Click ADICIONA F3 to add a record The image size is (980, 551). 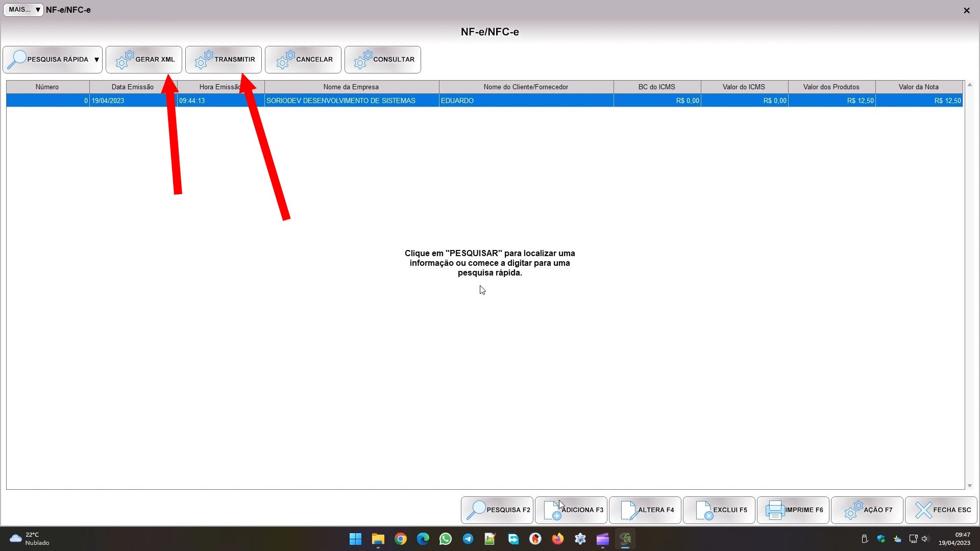click(x=571, y=510)
